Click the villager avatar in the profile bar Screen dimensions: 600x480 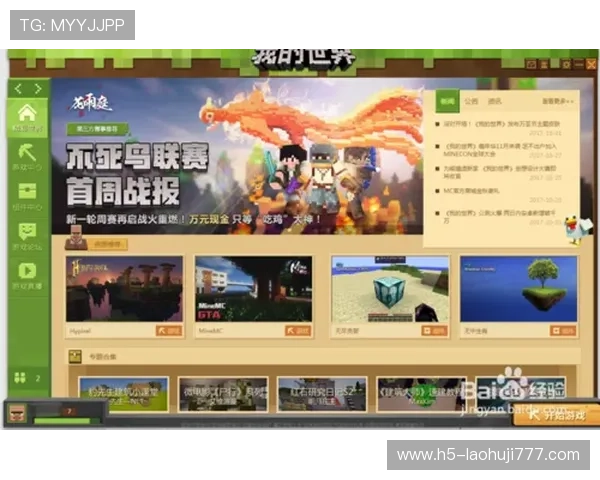coord(17,413)
